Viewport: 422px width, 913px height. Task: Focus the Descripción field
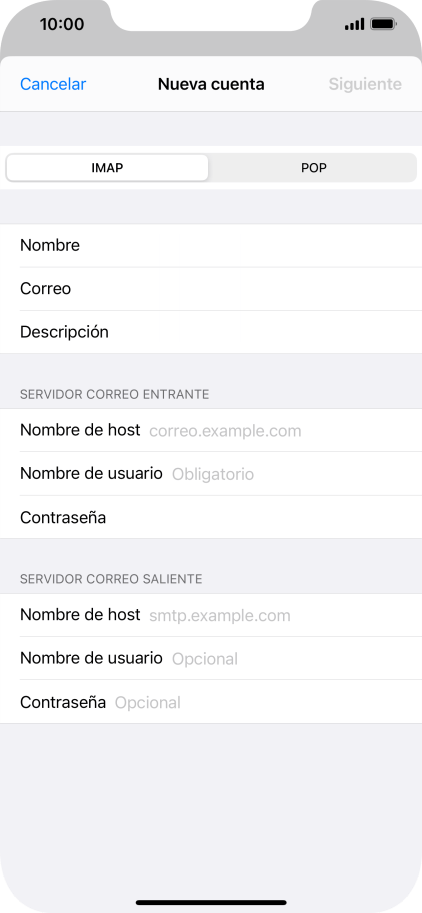[x=211, y=332]
